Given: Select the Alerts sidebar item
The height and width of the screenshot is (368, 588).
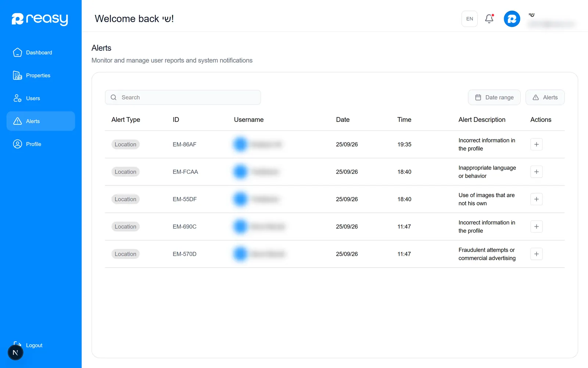Looking at the screenshot, I should [x=41, y=121].
